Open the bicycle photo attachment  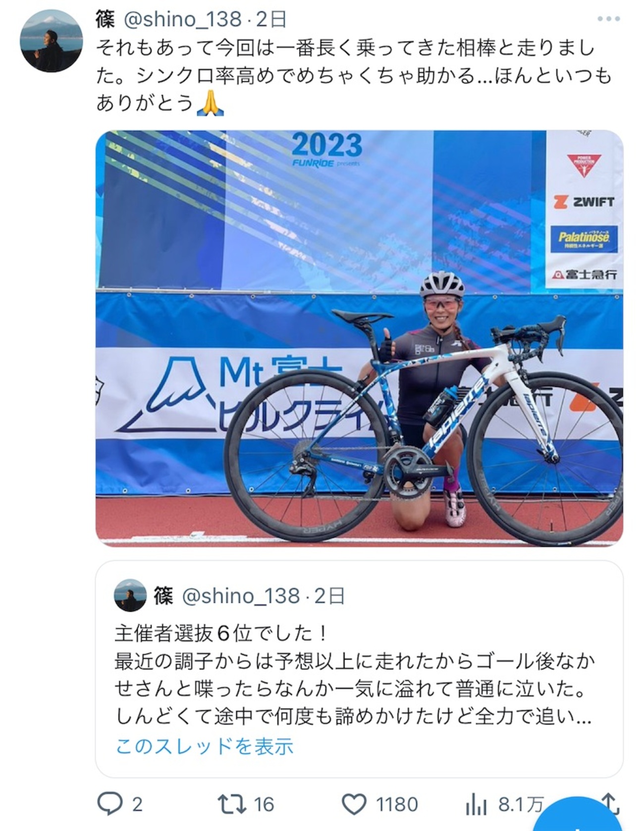pos(359,338)
